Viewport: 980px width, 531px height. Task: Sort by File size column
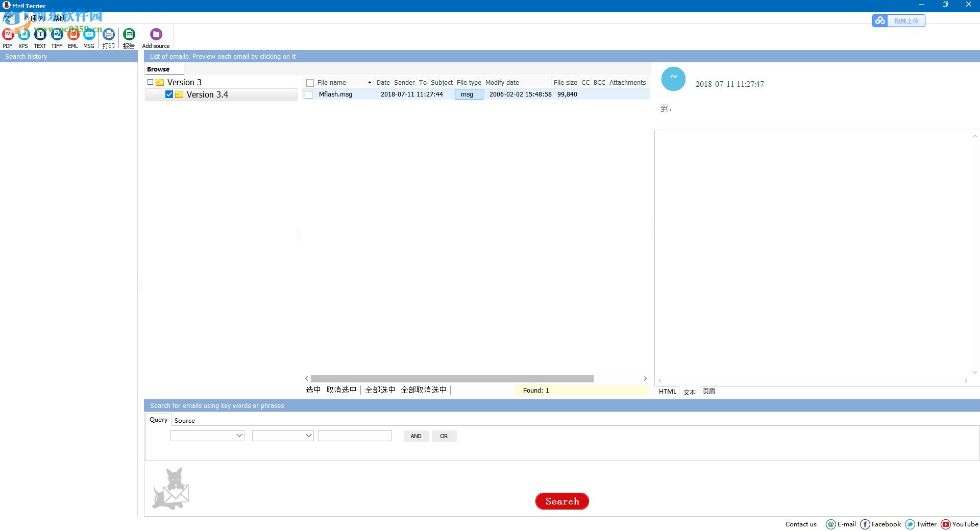(565, 82)
